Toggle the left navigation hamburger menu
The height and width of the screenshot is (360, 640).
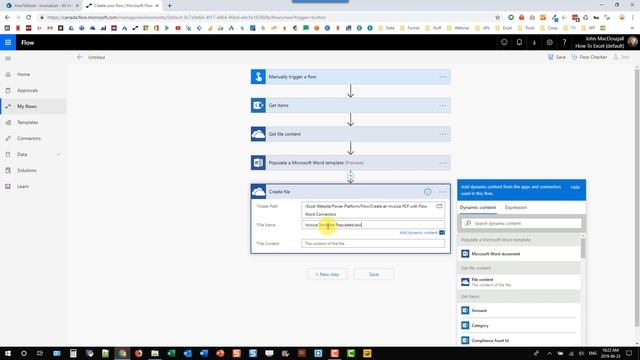point(8,58)
